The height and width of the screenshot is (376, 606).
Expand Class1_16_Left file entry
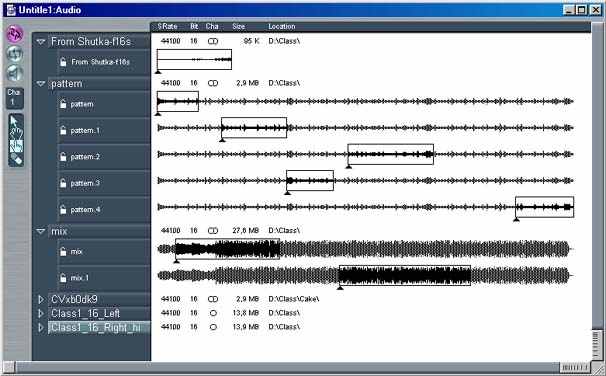pos(41,313)
